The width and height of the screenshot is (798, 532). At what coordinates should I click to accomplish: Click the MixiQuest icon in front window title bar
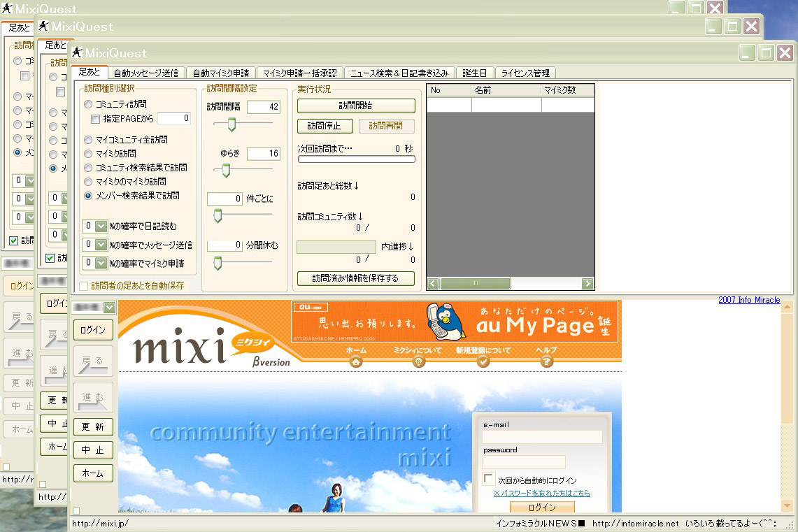77,52
